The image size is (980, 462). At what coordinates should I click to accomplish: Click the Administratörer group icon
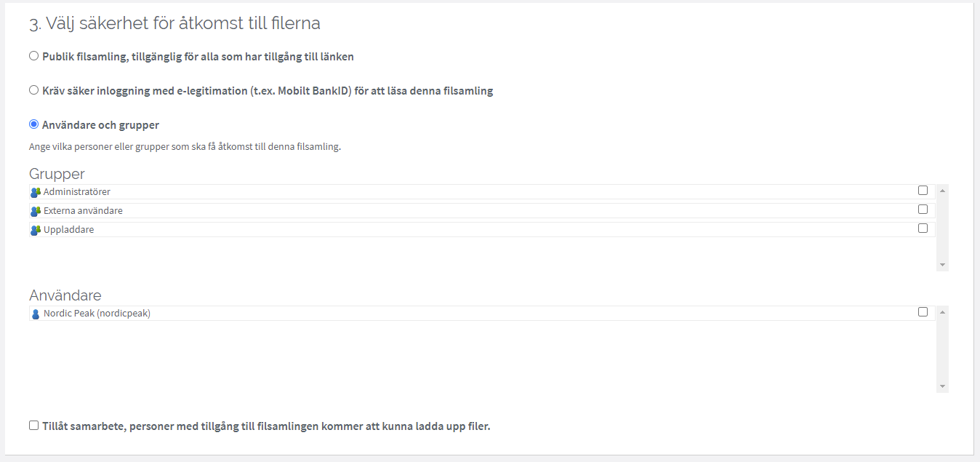[35, 192]
